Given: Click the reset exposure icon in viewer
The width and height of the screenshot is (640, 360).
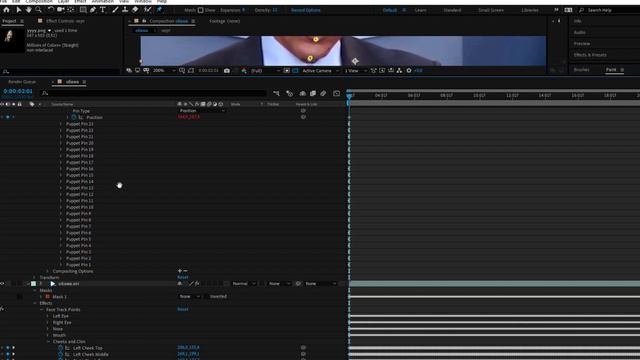Looking at the screenshot, I should click(x=409, y=71).
